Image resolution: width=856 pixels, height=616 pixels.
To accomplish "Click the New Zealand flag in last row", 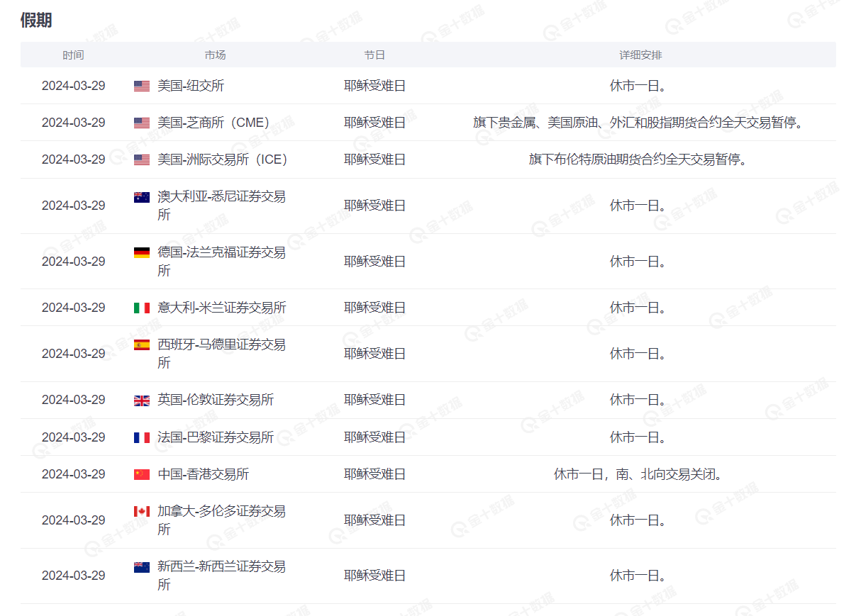I will [142, 568].
